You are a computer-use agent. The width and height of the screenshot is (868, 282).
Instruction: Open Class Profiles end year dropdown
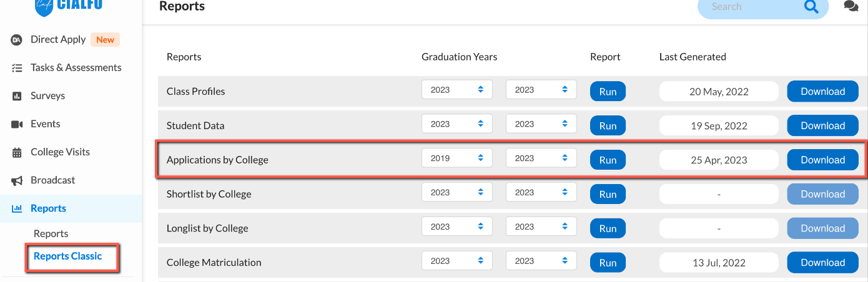[541, 90]
